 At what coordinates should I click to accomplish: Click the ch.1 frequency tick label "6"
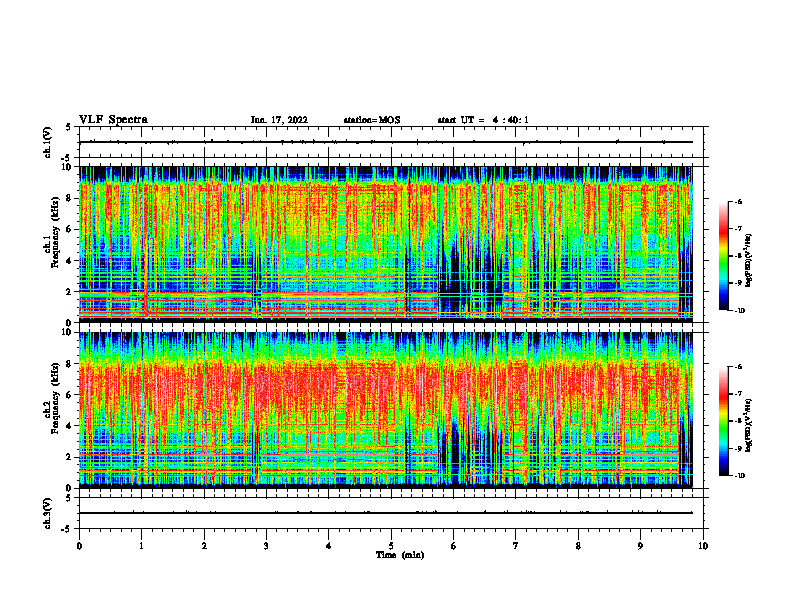click(x=70, y=229)
